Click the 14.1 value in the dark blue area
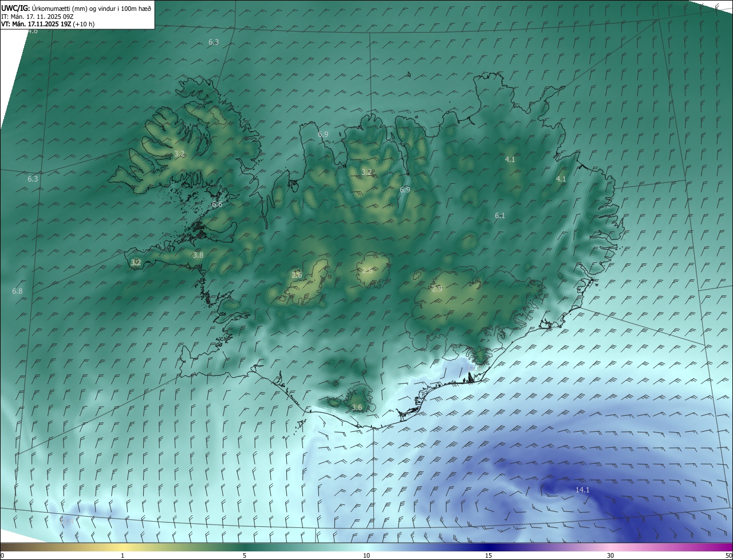Image resolution: width=733 pixels, height=560 pixels. tap(582, 490)
